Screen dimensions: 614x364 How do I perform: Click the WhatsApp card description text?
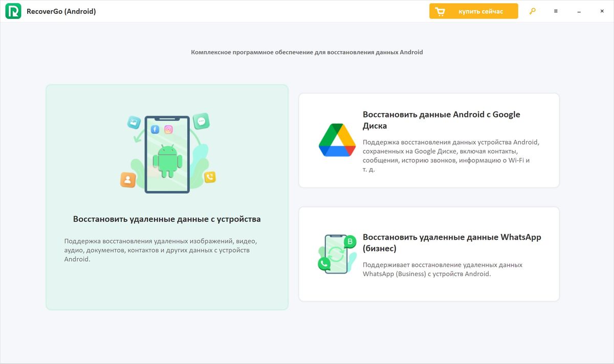click(x=443, y=269)
